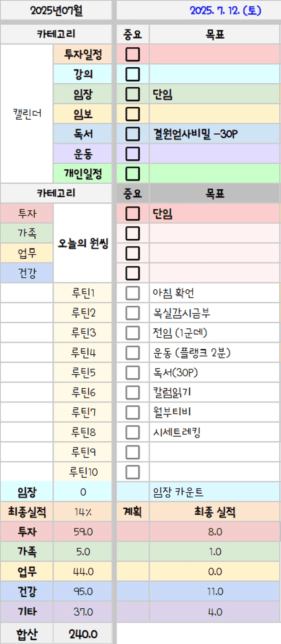This screenshot has height=644, width=281.
Task: Click the 투자 category label cell
Action: pos(27,213)
